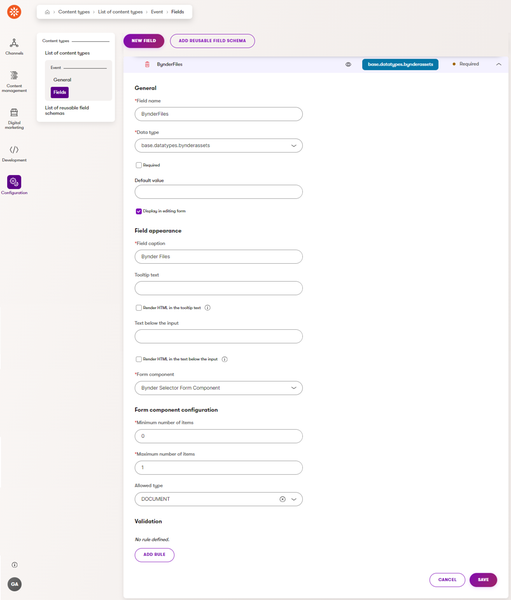Open Content types breadcrumb

click(74, 12)
